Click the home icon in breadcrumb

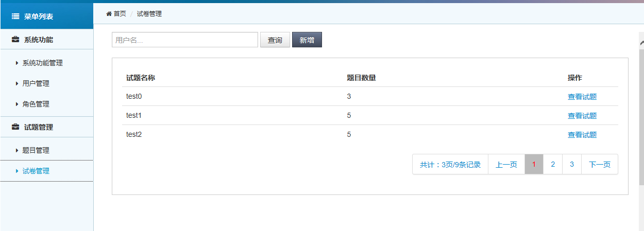tap(109, 13)
